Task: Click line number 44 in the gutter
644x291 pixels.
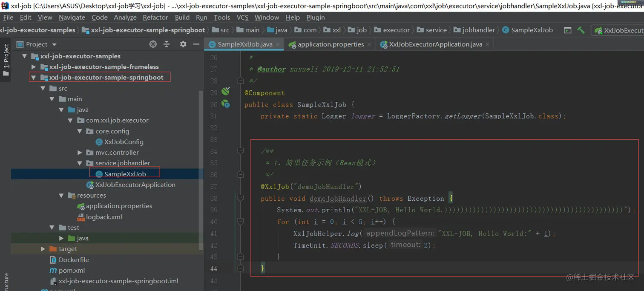Action: tap(213, 268)
